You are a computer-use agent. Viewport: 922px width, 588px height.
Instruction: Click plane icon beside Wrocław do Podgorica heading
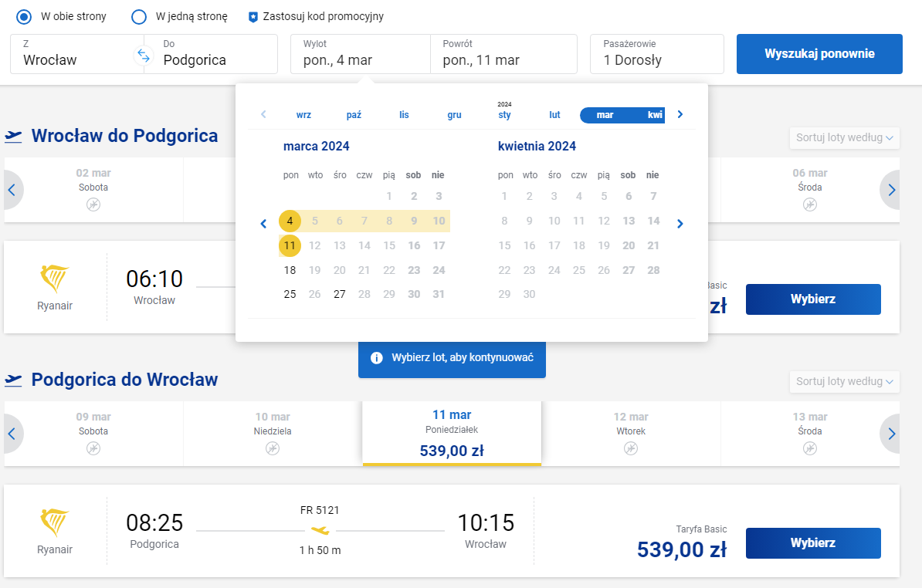(14, 137)
